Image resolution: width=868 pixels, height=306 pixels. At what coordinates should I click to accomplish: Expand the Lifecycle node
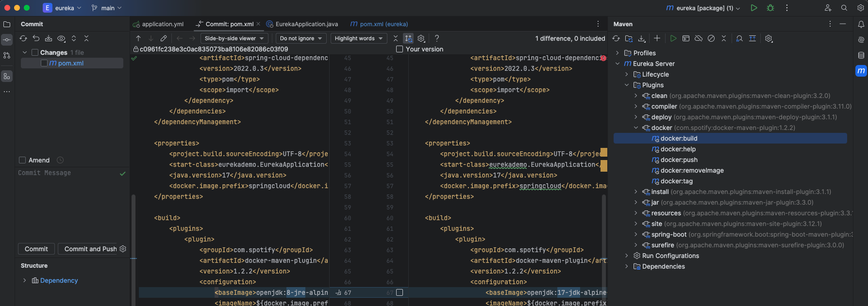(x=627, y=74)
